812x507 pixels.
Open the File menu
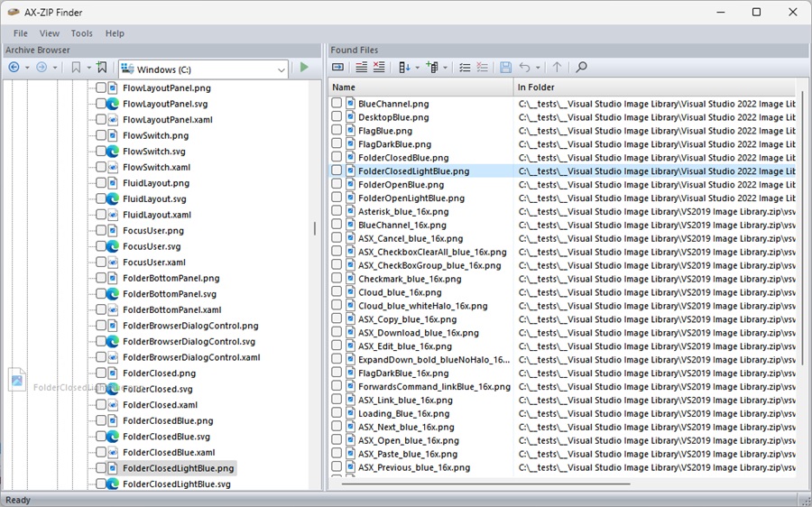coord(21,33)
